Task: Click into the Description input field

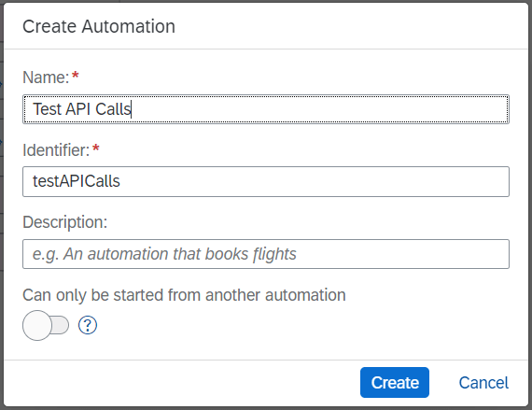Action: point(266,254)
